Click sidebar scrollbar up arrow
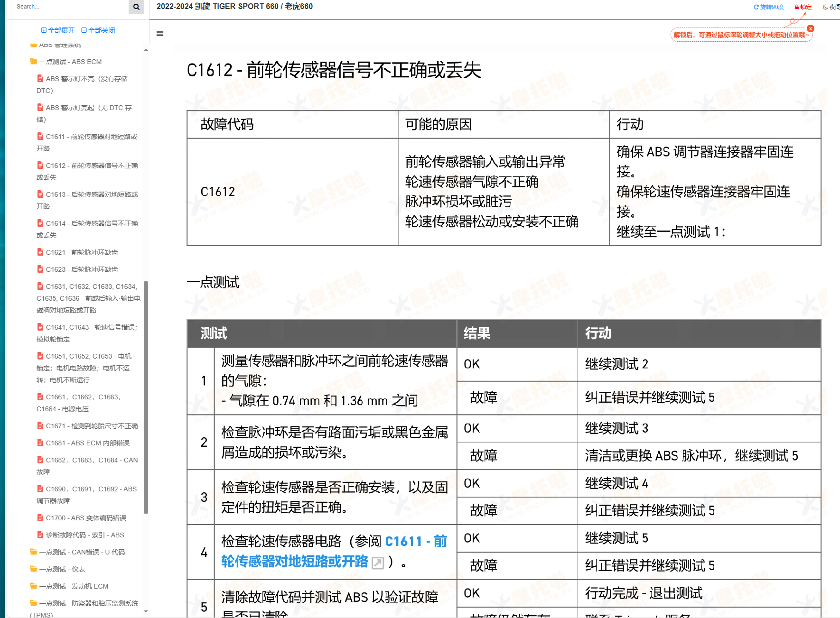The width and height of the screenshot is (840, 618). click(x=146, y=49)
